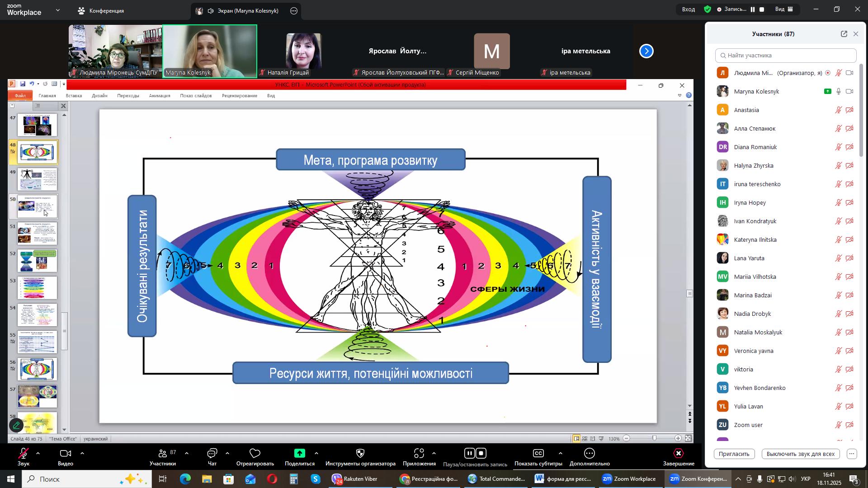
Task: Open the Chat panel icon
Action: tap(212, 454)
